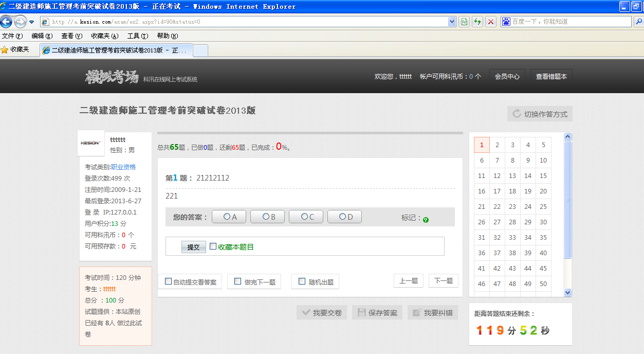The image size is (644, 354).
Task: Click the search magnifier icon
Action: [x=639, y=22]
